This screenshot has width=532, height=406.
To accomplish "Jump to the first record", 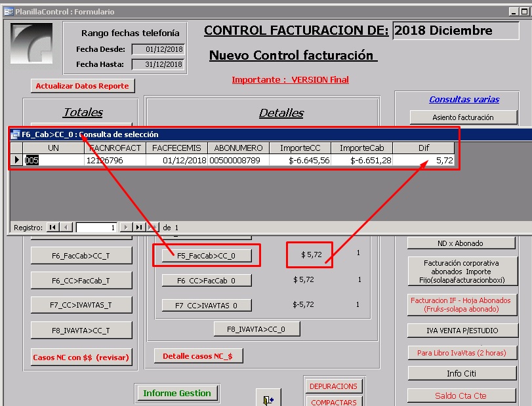I will coord(52,228).
